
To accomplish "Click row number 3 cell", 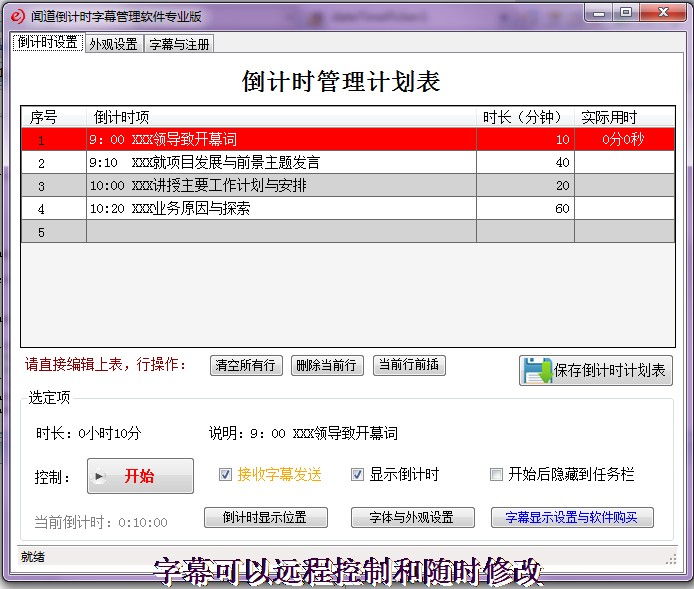I will [54, 185].
